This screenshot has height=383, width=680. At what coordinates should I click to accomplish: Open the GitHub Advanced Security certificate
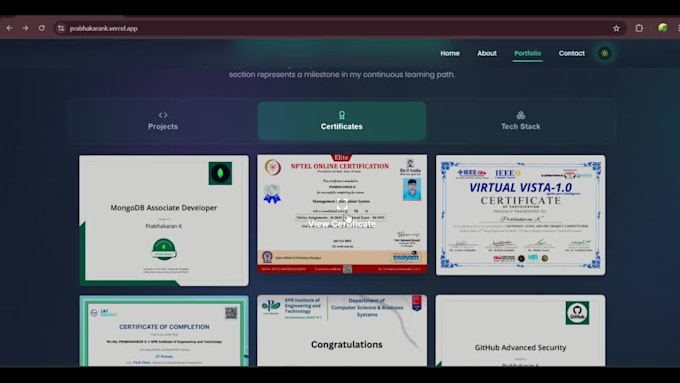point(520,331)
